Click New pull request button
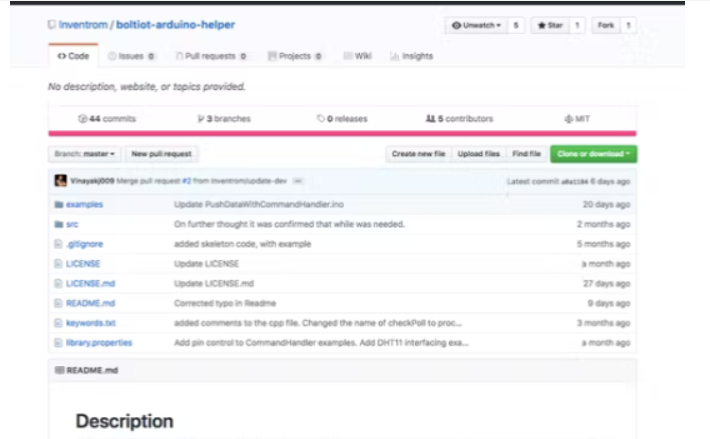Image resolution: width=710 pixels, height=439 pixels. click(161, 154)
